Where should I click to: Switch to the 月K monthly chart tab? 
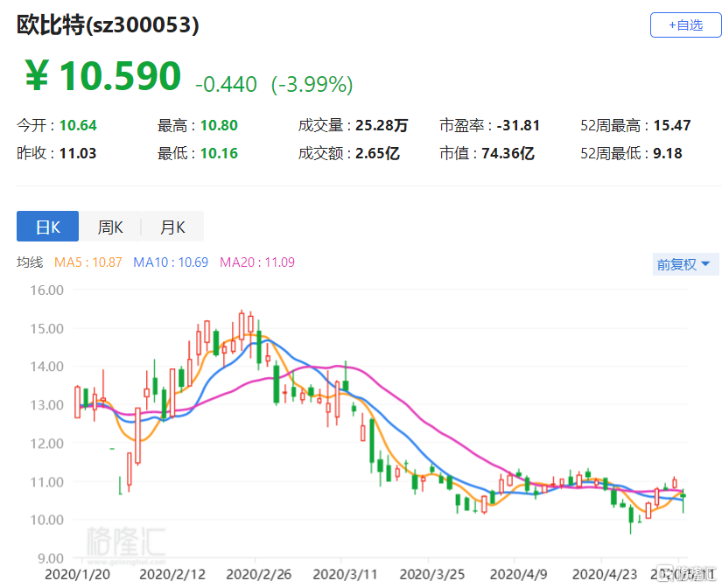[x=172, y=227]
